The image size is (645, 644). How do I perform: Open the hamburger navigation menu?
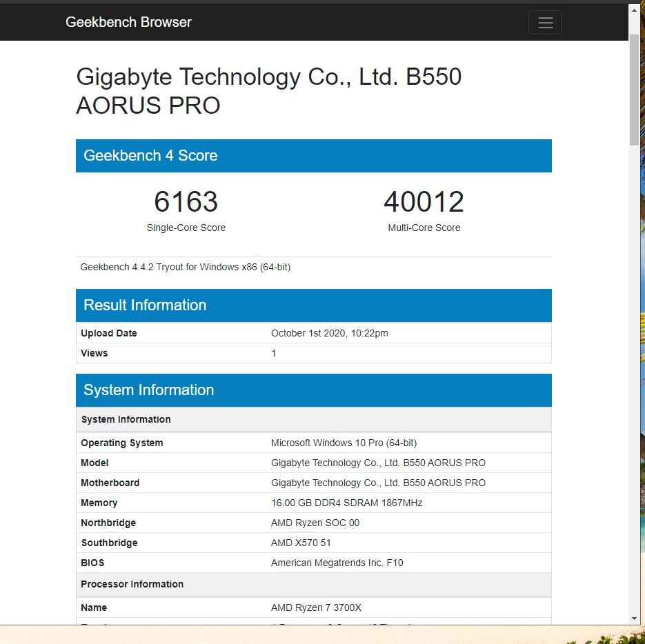[545, 23]
